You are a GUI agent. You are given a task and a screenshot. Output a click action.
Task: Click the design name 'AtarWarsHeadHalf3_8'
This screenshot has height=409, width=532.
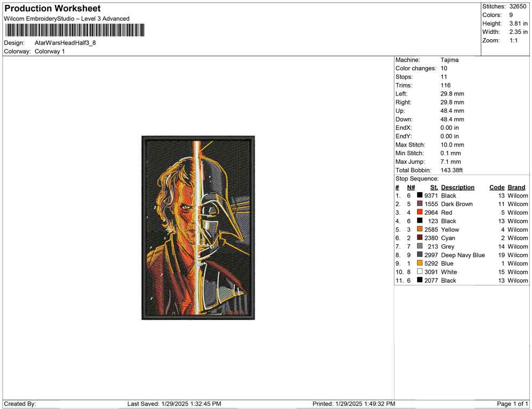click(x=65, y=43)
